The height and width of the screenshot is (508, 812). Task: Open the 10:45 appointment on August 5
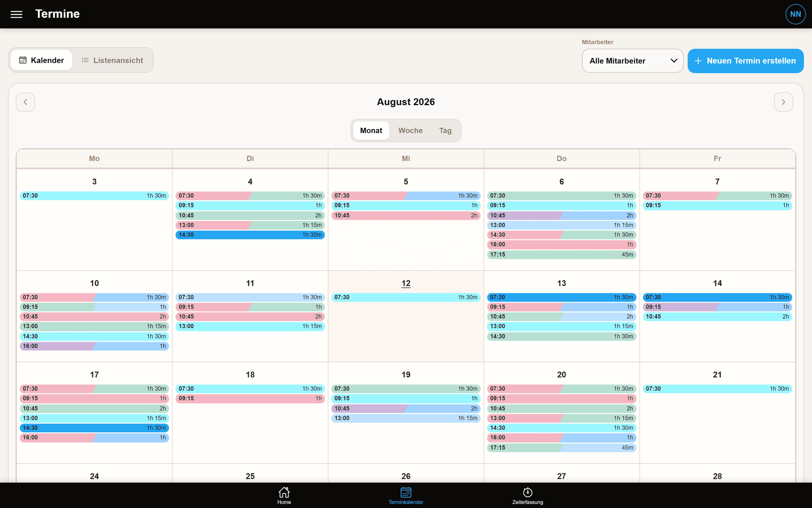pyautogui.click(x=406, y=216)
